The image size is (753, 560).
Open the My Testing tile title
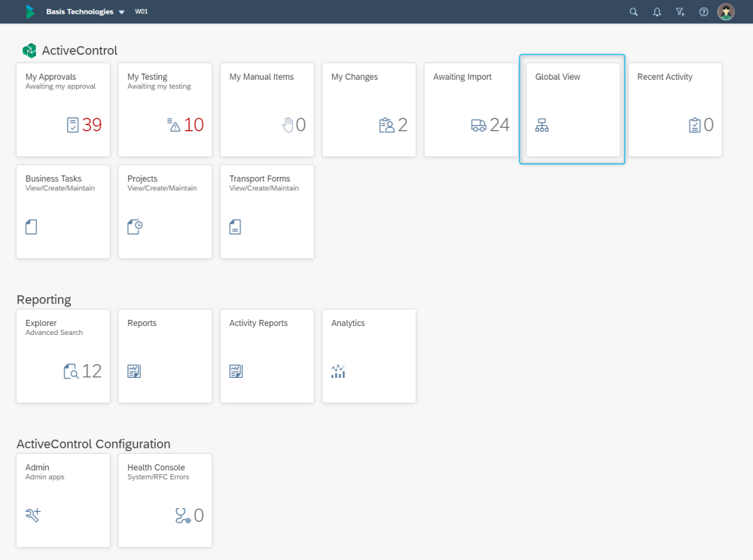(x=147, y=77)
